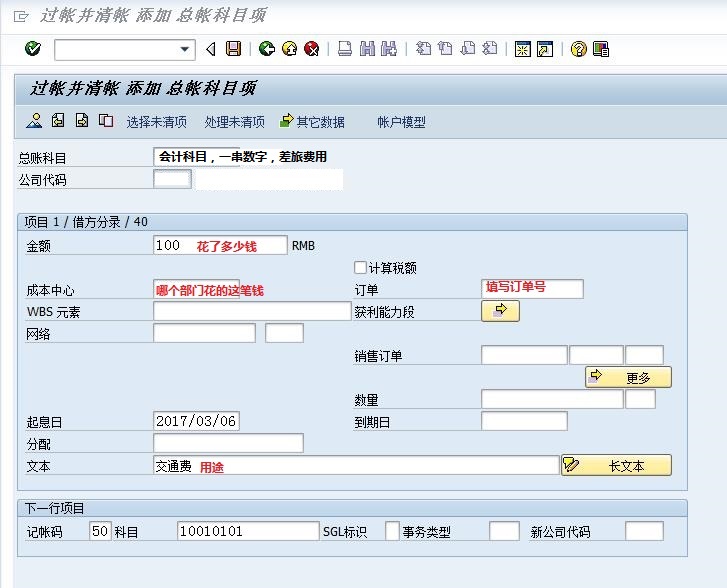Click the Customize Local Layout icon
727x588 pixels.
click(600, 49)
